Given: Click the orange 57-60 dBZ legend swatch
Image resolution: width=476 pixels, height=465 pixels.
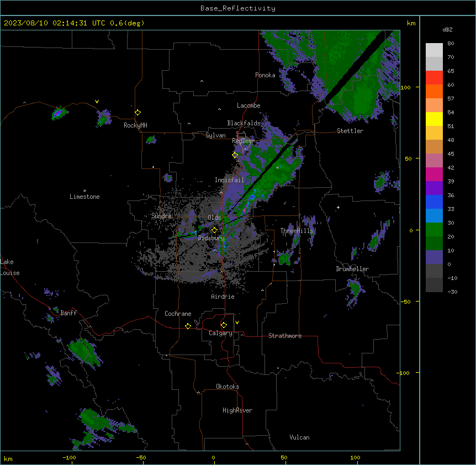Looking at the screenshot, I should click(434, 91).
